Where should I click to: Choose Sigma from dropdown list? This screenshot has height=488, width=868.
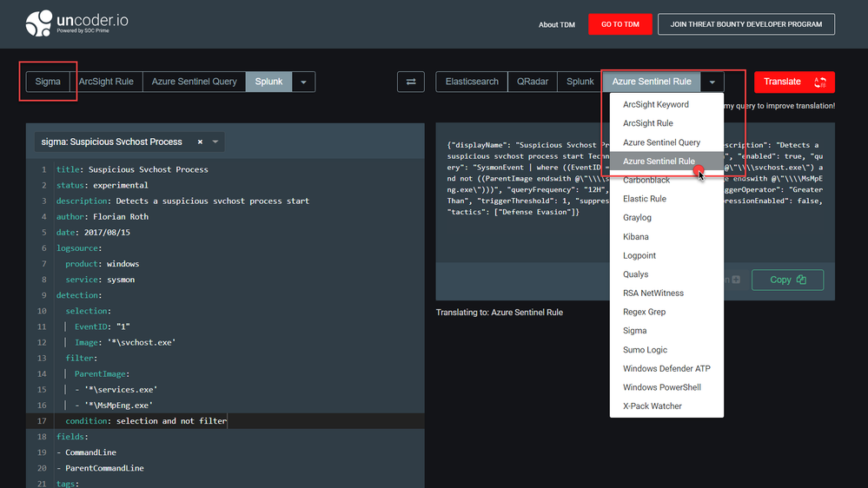666,331
